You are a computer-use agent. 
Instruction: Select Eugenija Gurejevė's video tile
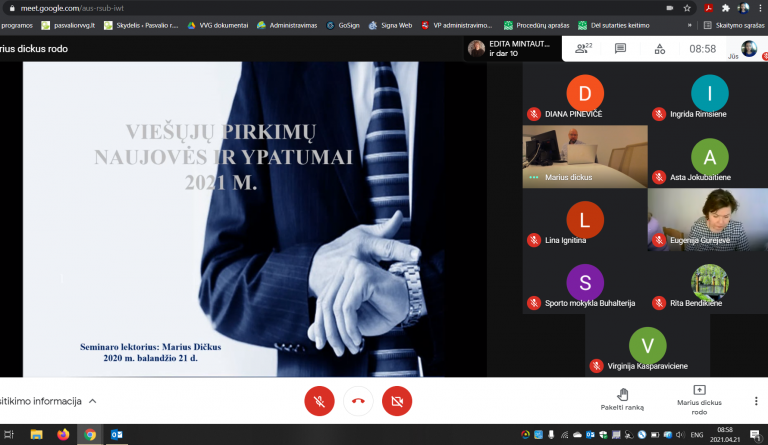(x=708, y=220)
